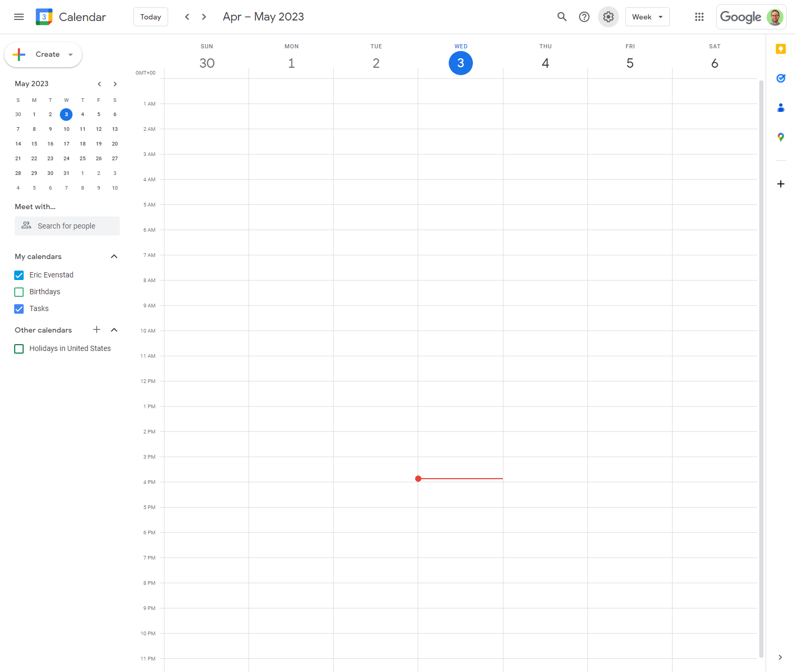Open the Create button dropdown arrow
The width and height of the screenshot is (795, 672).
(70, 55)
